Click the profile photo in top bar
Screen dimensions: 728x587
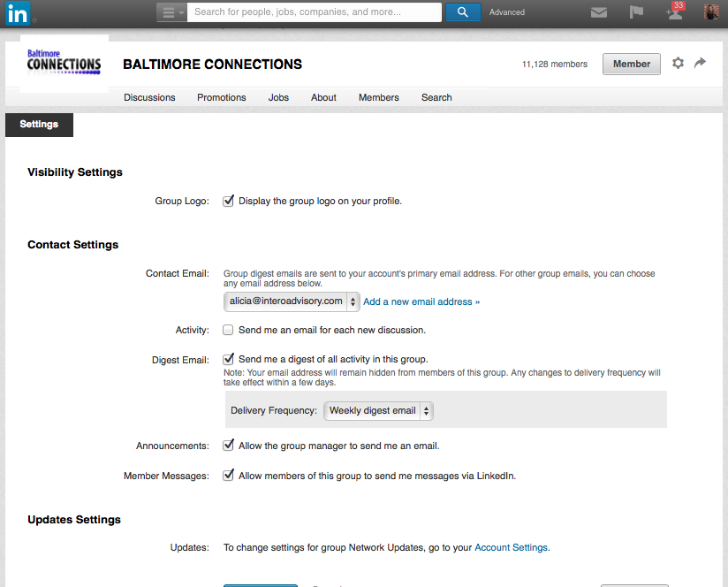pyautogui.click(x=710, y=12)
